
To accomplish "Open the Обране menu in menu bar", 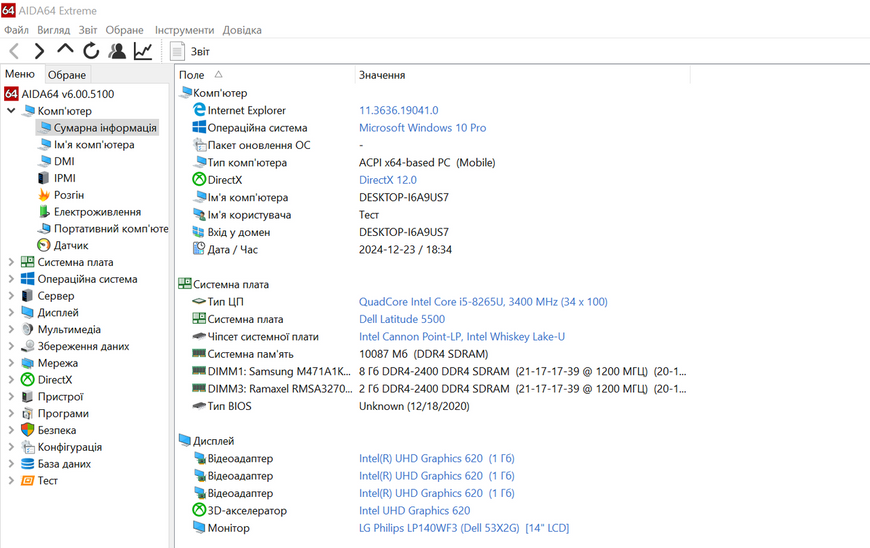I will tap(124, 30).
